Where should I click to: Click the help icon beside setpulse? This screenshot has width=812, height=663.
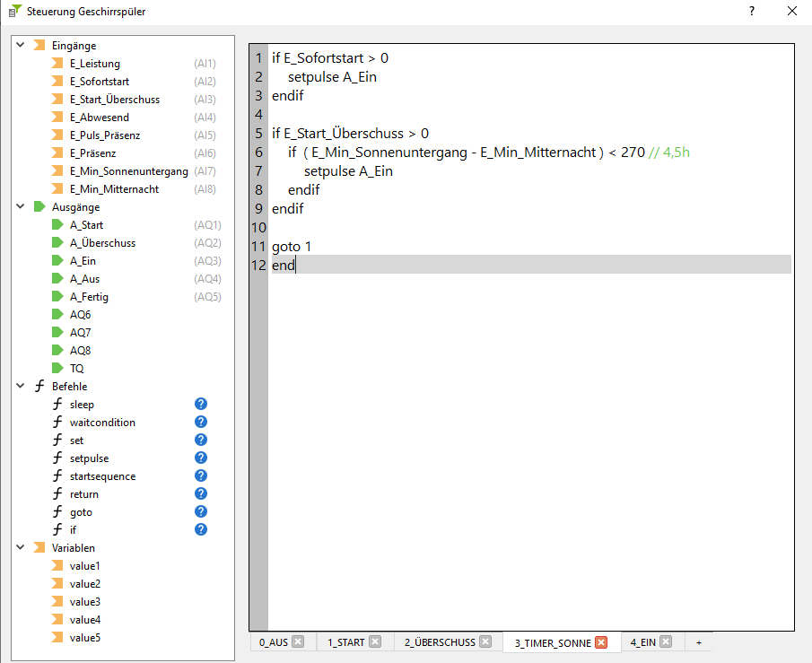pos(201,458)
